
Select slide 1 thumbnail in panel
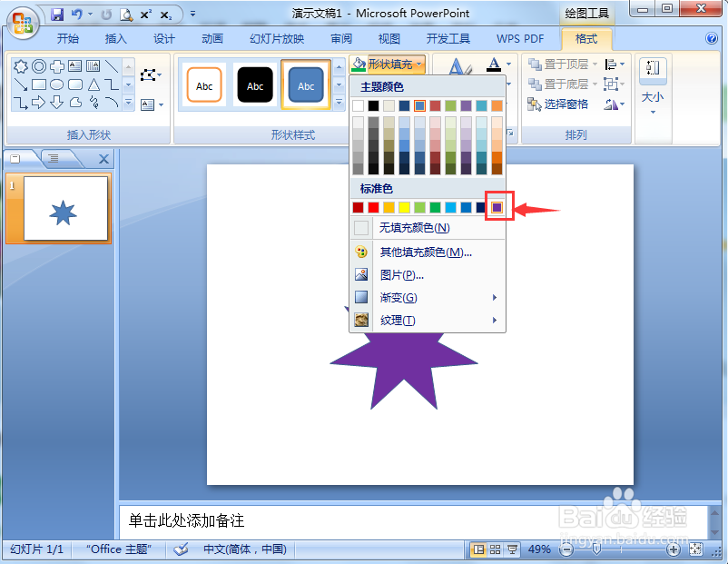(66, 208)
